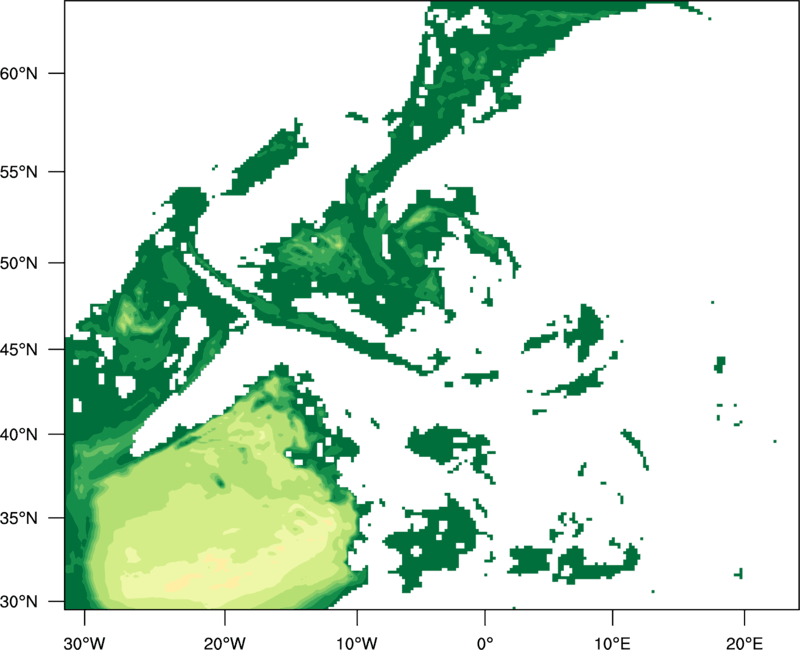
Task: Click the 30°N latitude label
Action: (x=19, y=602)
